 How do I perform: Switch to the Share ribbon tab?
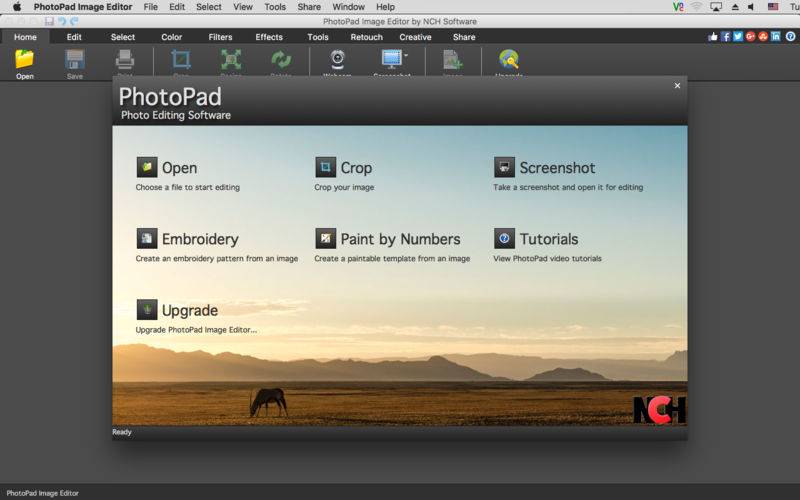pos(464,37)
